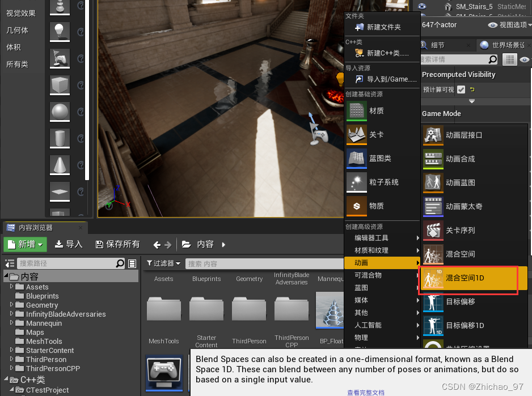Open 可混合物 submenu
Image resolution: width=532 pixels, height=396 pixels.
[382, 275]
